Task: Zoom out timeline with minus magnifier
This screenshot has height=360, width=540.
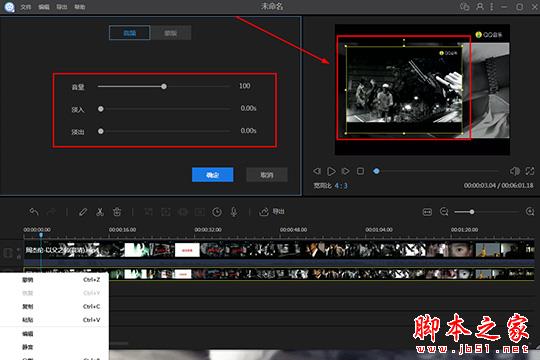Action: click(444, 212)
